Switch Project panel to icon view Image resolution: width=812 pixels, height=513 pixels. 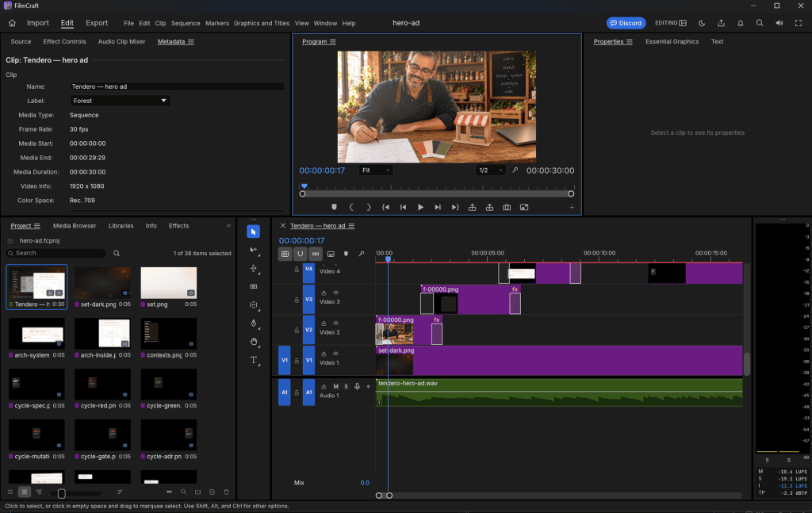click(25, 492)
